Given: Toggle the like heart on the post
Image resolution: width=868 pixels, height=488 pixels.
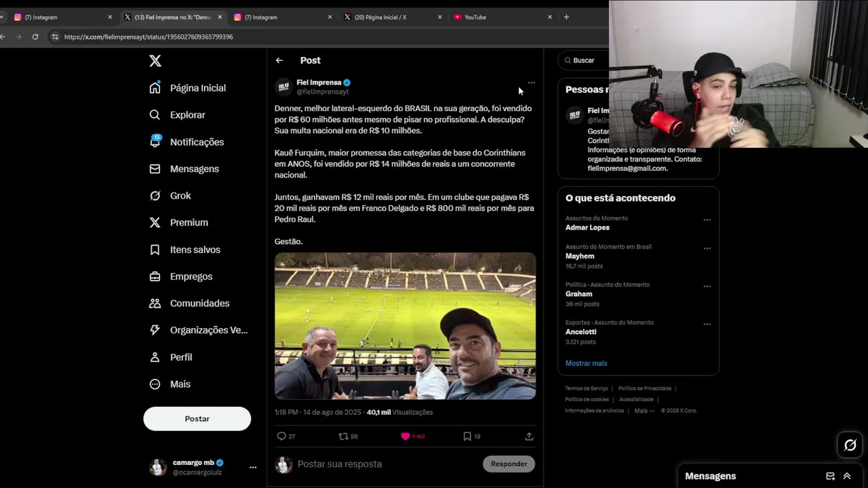Looking at the screenshot, I should point(406,436).
